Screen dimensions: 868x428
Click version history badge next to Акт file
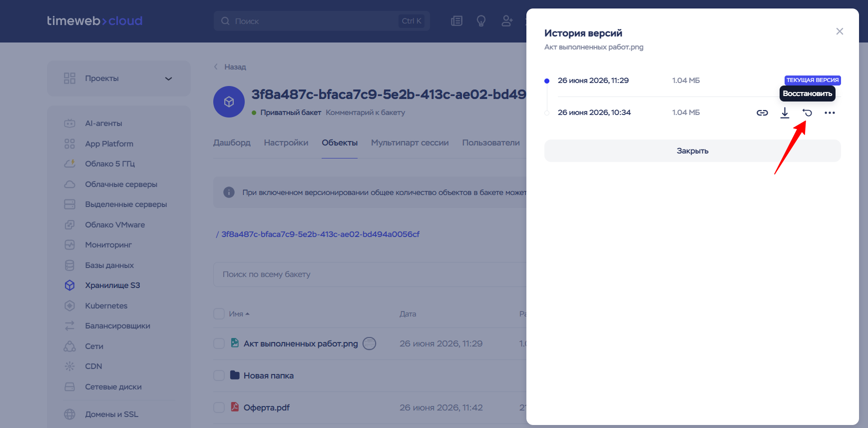pyautogui.click(x=369, y=343)
